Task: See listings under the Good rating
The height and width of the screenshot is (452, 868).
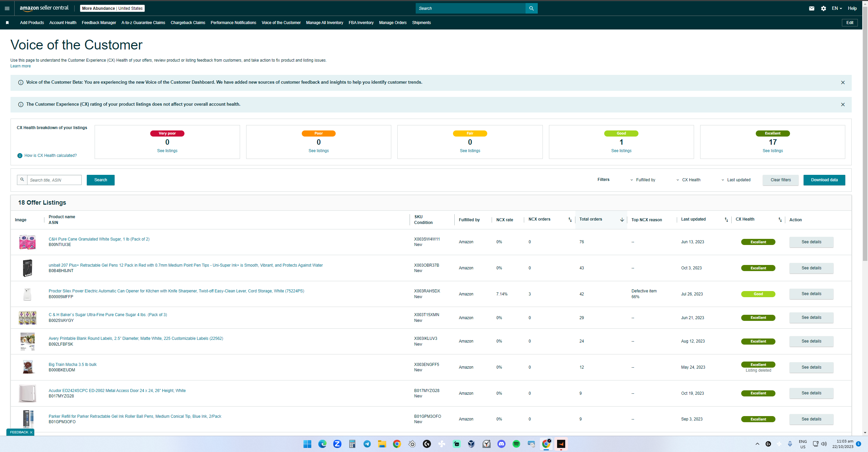Action: (x=621, y=151)
